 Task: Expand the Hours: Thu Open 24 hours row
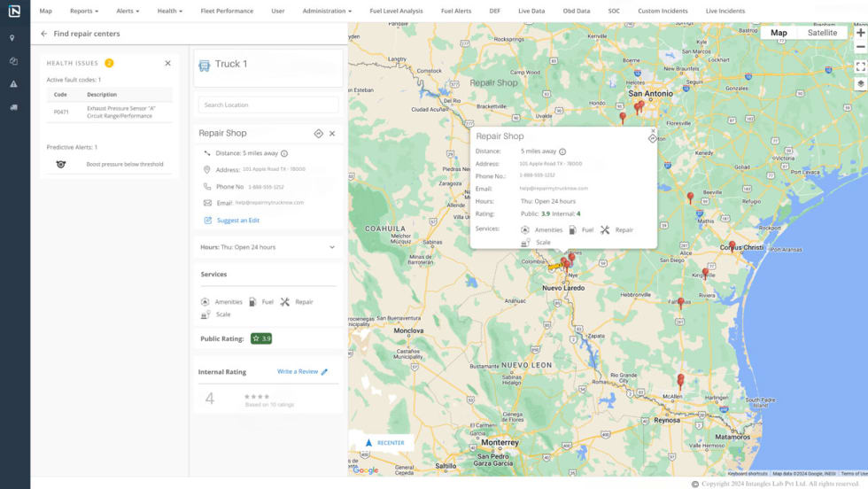(x=332, y=247)
